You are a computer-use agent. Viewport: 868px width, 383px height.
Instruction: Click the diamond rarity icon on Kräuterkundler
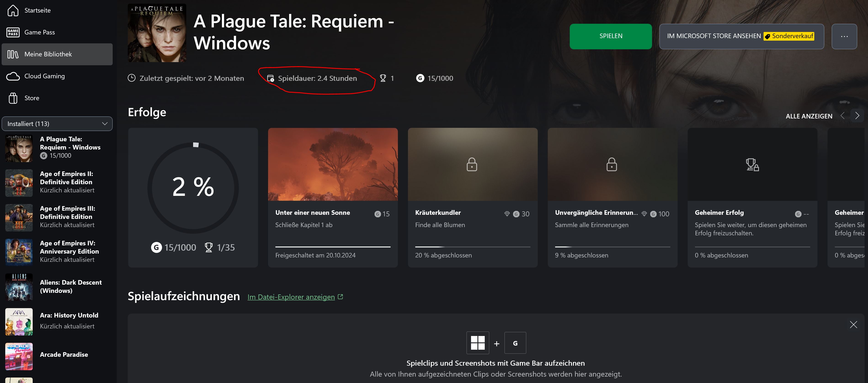[x=507, y=214]
